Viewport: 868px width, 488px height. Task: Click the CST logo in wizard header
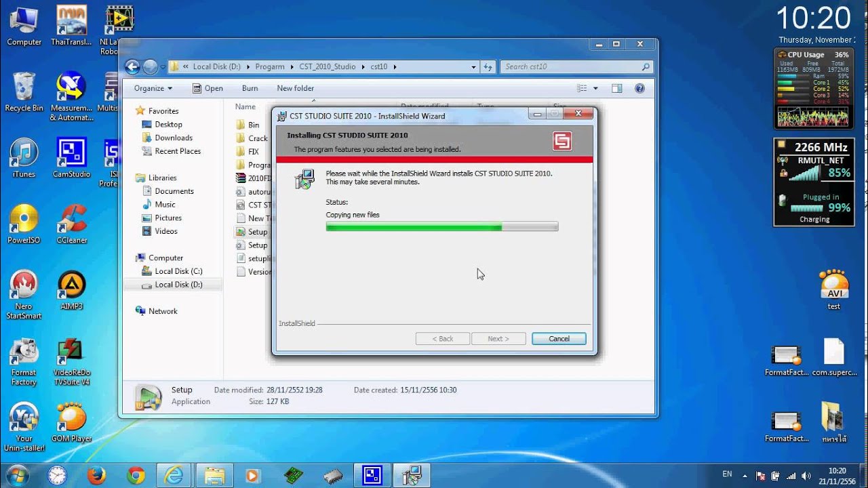point(562,141)
